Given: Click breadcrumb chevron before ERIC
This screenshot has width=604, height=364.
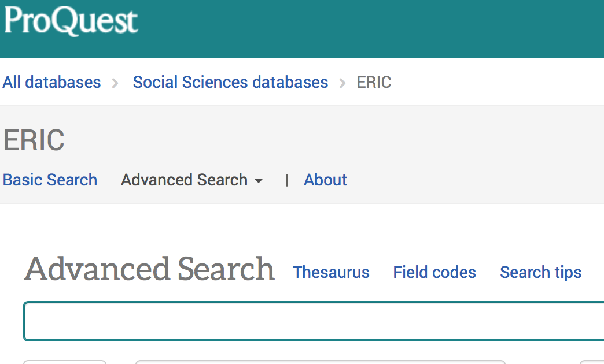Looking at the screenshot, I should (343, 83).
